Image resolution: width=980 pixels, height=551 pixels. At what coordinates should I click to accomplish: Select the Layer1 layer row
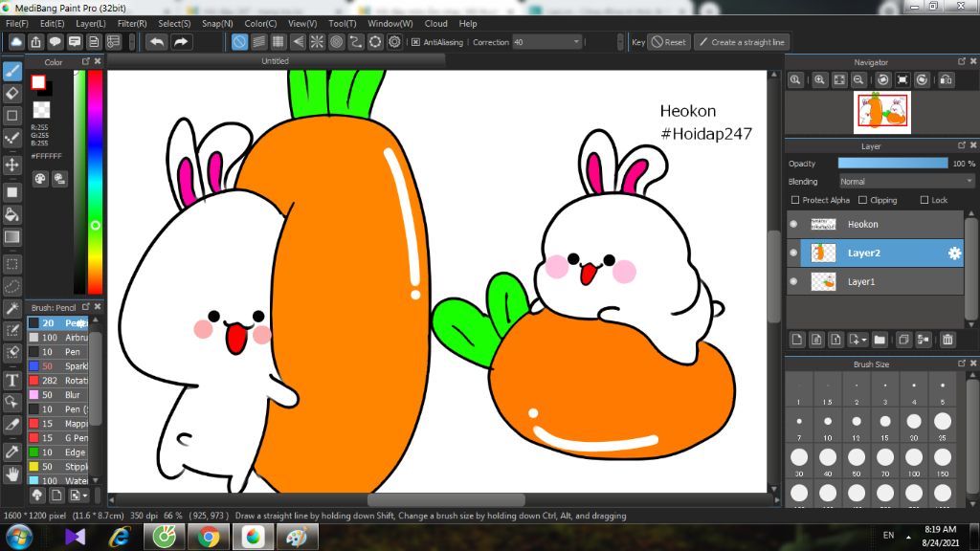pos(876,282)
